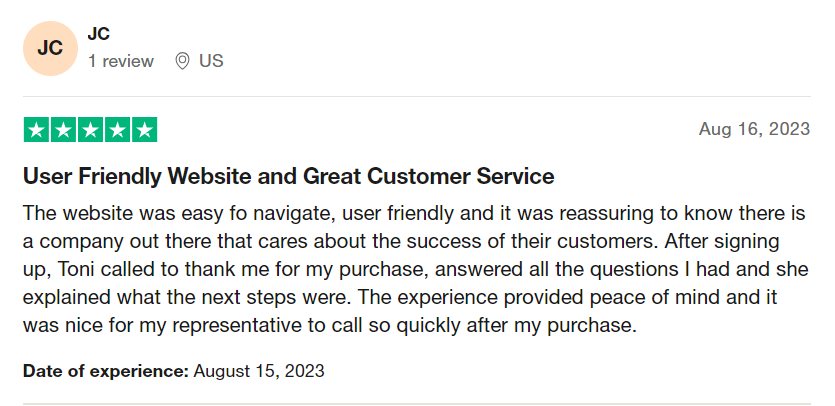This screenshot has height=406, width=835.
Task: Click 'The website was easy' opening line
Action: (x=118, y=214)
